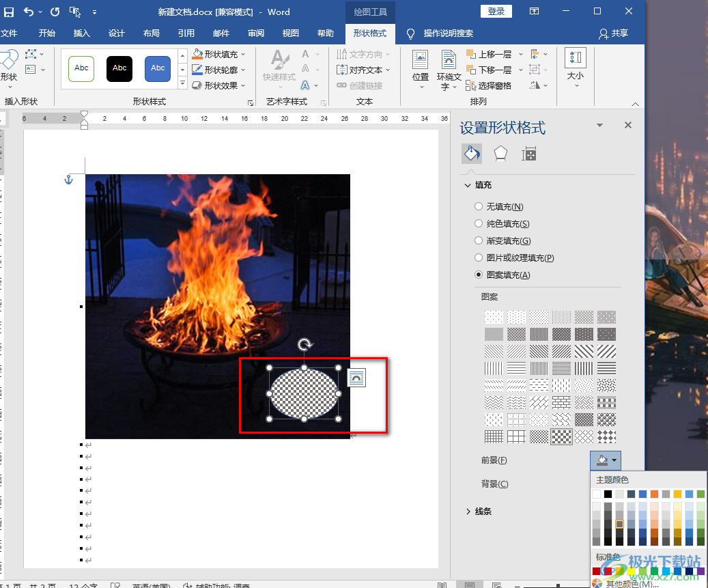This screenshot has width=708, height=588.
Task: Collapse the ribbon with the chevron
Action: [636, 104]
